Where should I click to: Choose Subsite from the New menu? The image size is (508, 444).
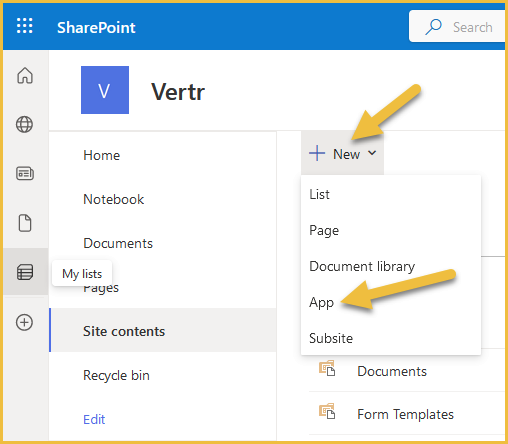(x=391, y=338)
